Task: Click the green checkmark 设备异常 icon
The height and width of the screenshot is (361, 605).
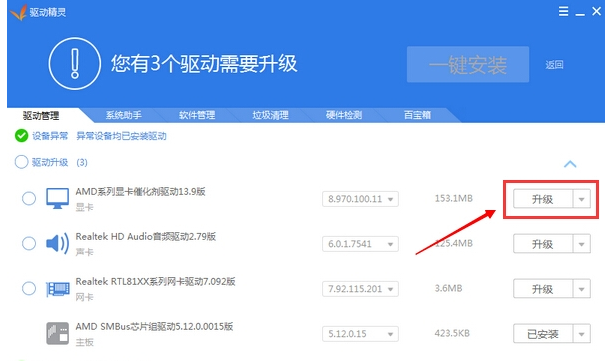Action: click(21, 136)
